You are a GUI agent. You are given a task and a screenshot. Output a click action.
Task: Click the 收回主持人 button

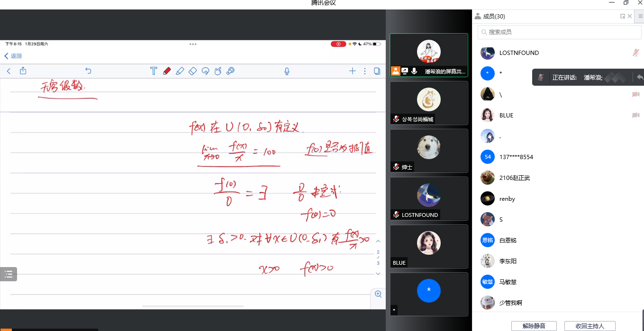590,326
